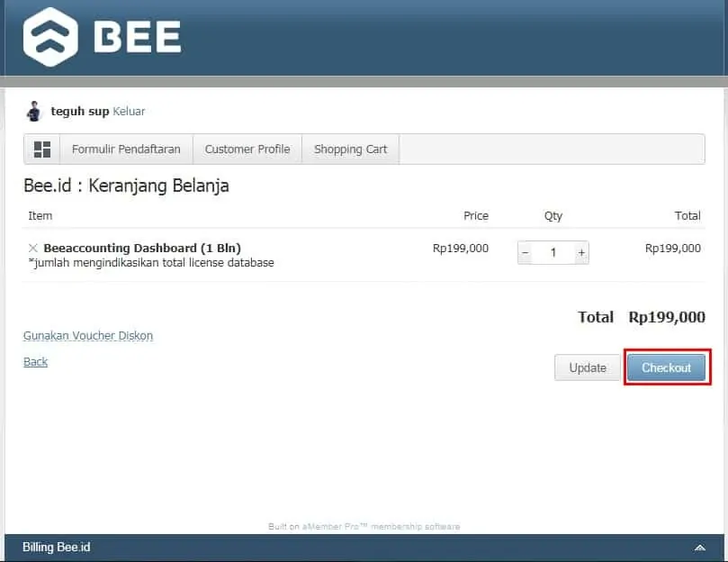Screen dimensions: 728x562
Task: Click the Billing Bee.id footer label
Action: click(56, 547)
